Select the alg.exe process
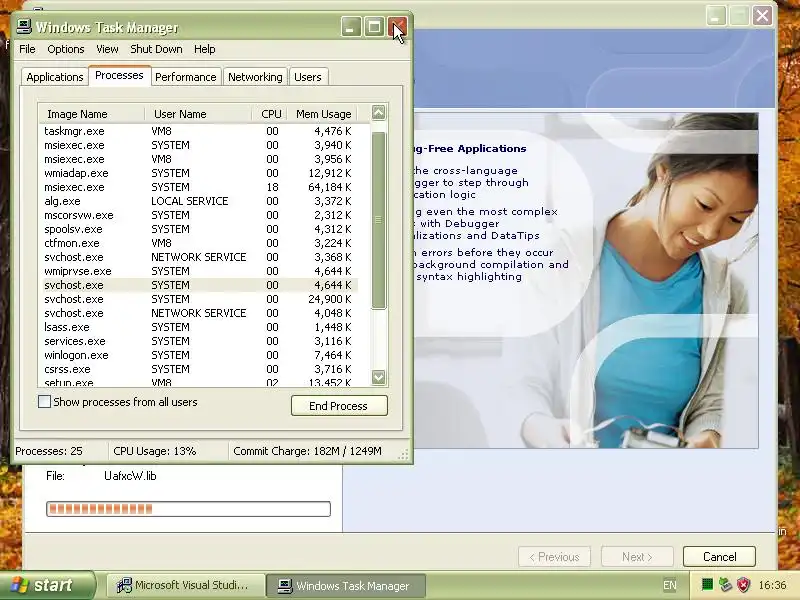The height and width of the screenshot is (600, 800). tap(198, 201)
